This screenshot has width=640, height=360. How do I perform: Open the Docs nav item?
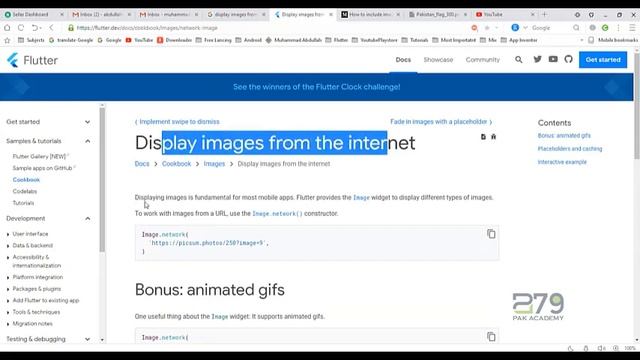tap(403, 60)
